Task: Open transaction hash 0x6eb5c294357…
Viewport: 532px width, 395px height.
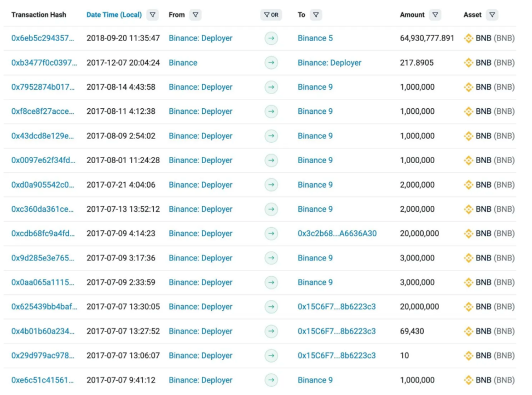Action: point(43,38)
